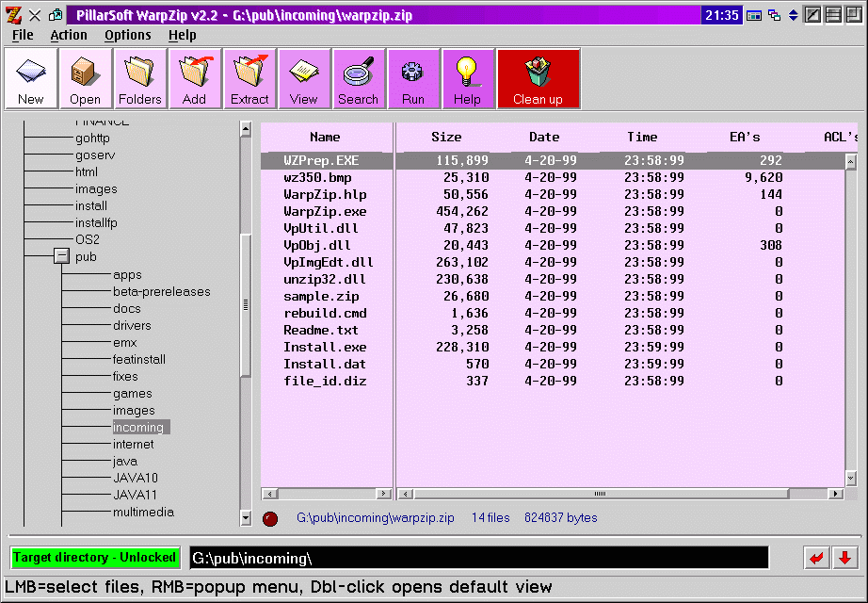Toggle the Target directory - Unlocked button
Screen dimensions: 868x603
click(95, 557)
